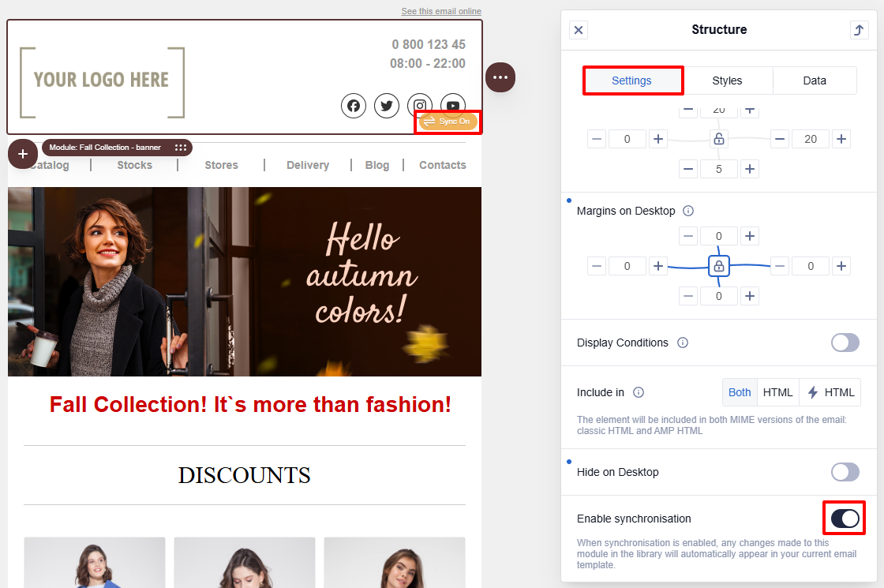
Task: Click the Facebook social icon
Action: coord(354,106)
